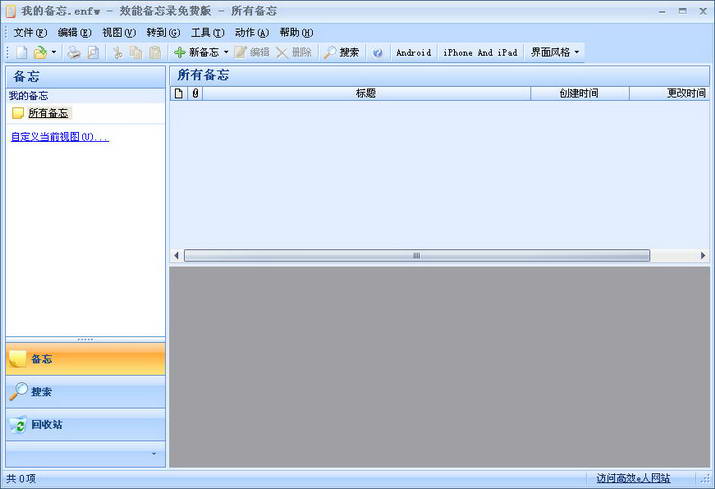The width and height of the screenshot is (715, 489).
Task: Sort by the 更改时间 column header
Action: [670, 94]
